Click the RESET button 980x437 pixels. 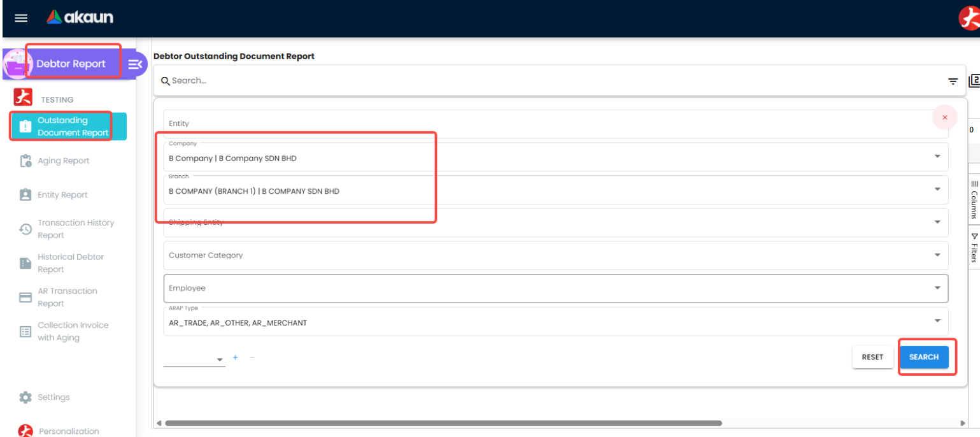(x=872, y=357)
